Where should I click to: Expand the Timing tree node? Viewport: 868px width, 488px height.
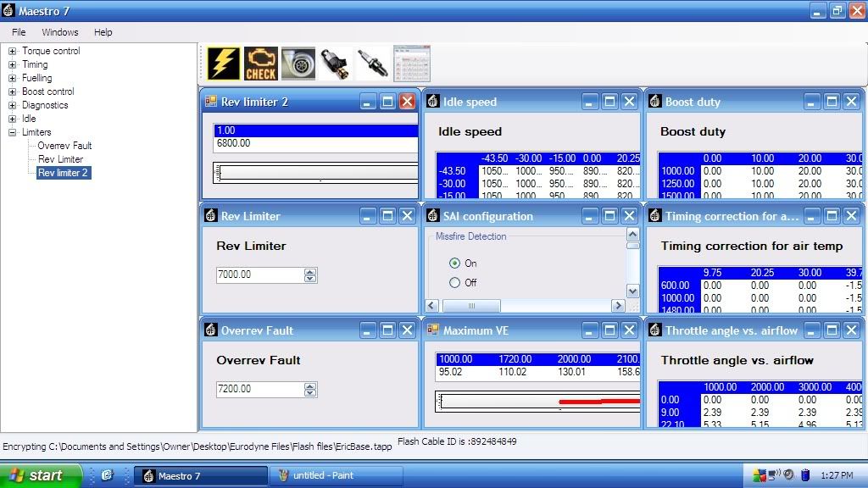click(x=12, y=64)
